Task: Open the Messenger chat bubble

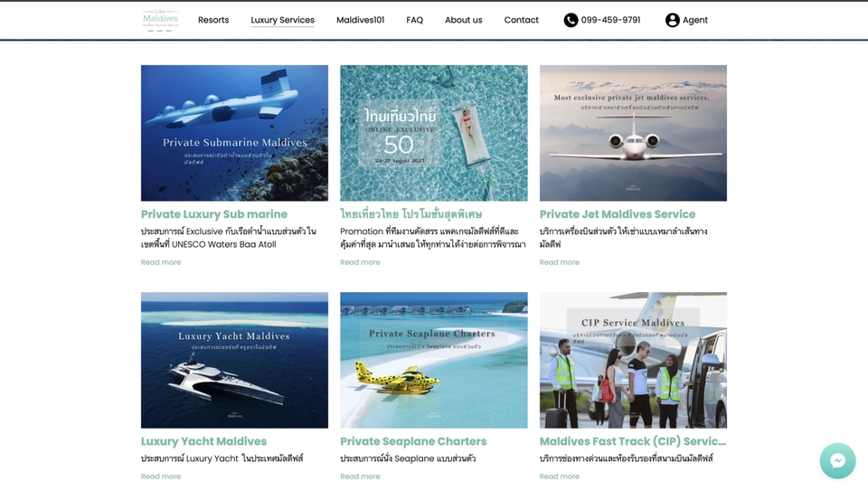Action: (x=837, y=460)
